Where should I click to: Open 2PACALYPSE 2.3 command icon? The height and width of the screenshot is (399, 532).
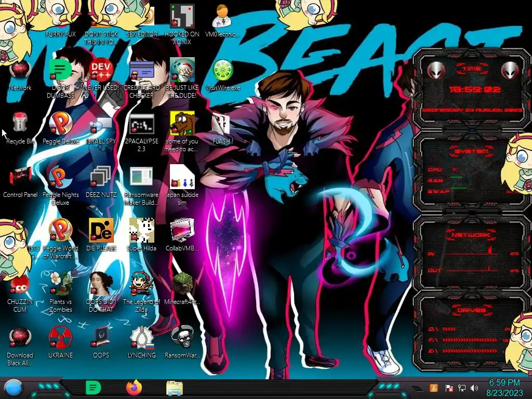(142, 133)
